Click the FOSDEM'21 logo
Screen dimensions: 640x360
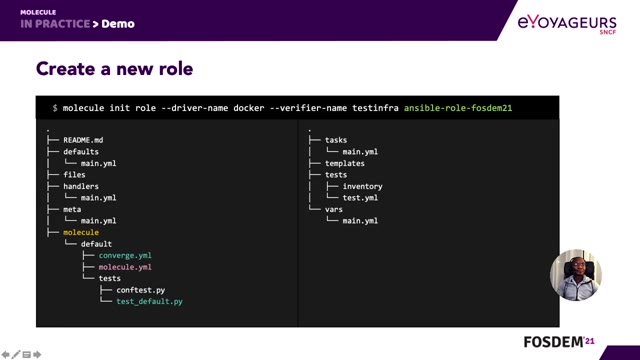tap(559, 342)
